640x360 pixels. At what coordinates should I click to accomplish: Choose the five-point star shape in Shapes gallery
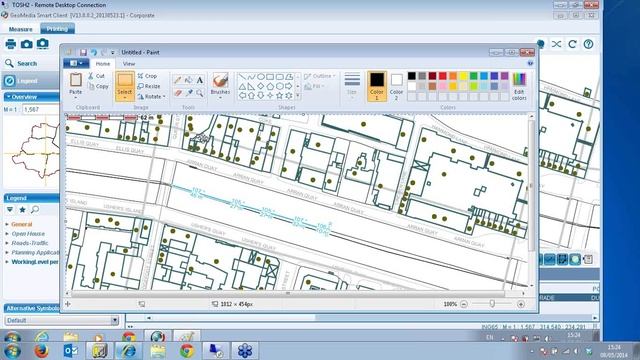(280, 96)
